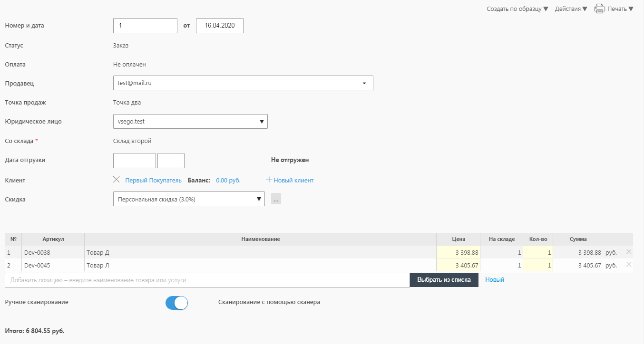Delete the Товар Л row
Screen dimensions: 644x344
(x=629, y=265)
